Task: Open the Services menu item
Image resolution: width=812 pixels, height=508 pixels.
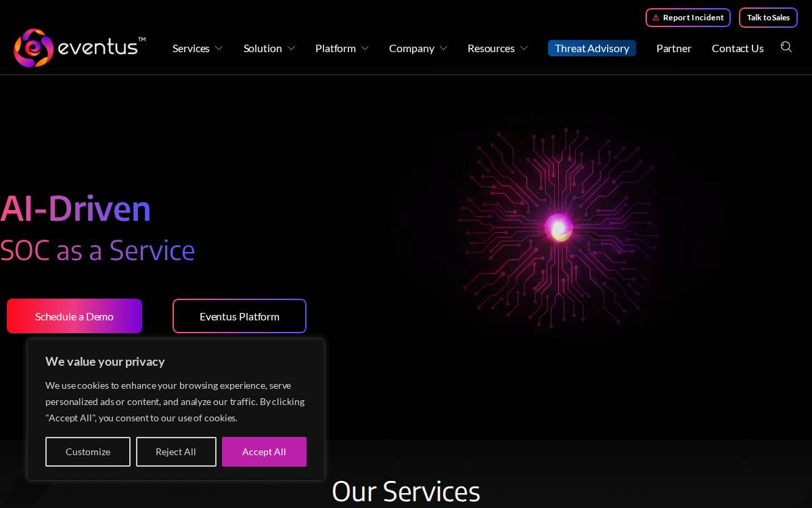Action: tap(191, 48)
